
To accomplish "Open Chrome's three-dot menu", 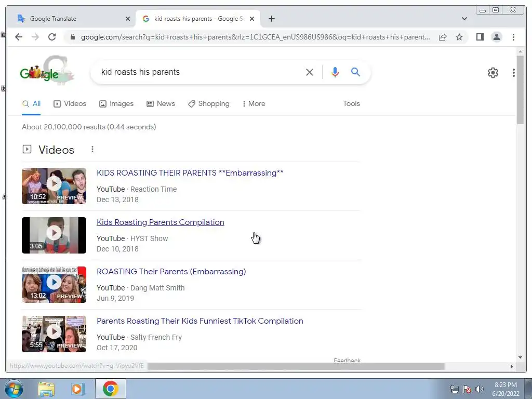I will point(513,37).
